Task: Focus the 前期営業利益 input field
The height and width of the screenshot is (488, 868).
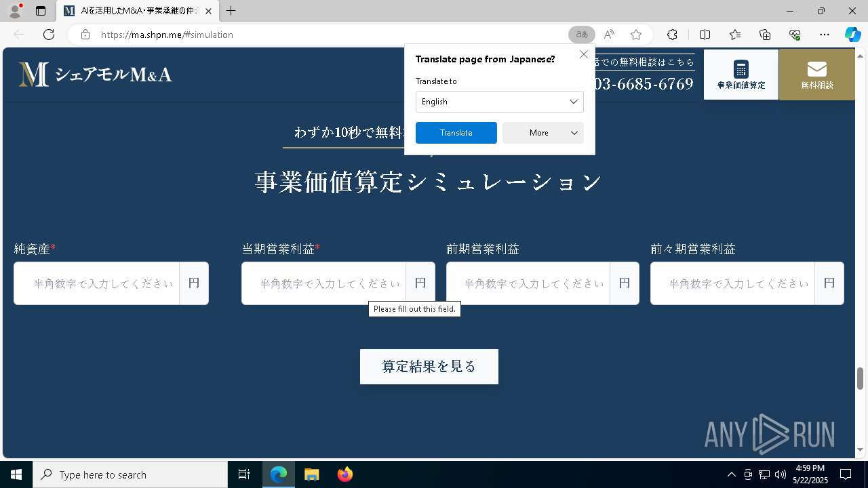Action: pos(528,283)
